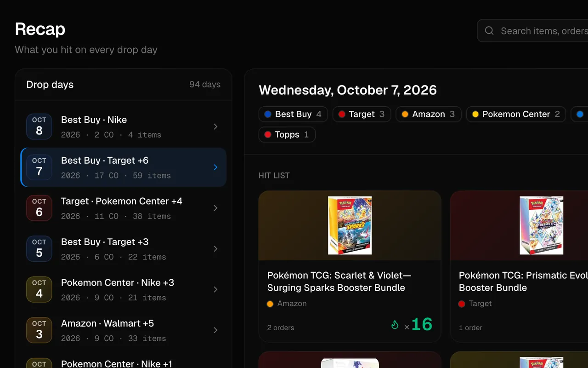The height and width of the screenshot is (368, 588).
Task: Filter by the Best Buy 4 chip
Action: 293,114
